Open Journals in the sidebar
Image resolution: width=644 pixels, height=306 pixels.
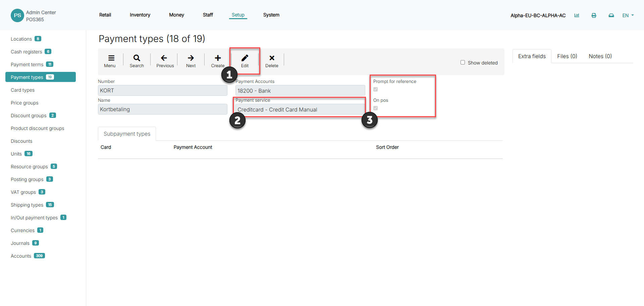click(20, 243)
